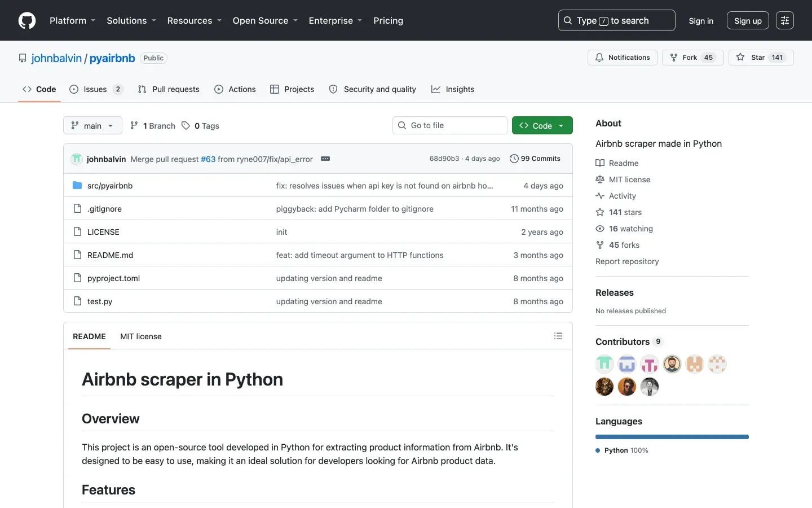This screenshot has width=812, height=508.
Task: View the 0 Tags link
Action: point(200,126)
